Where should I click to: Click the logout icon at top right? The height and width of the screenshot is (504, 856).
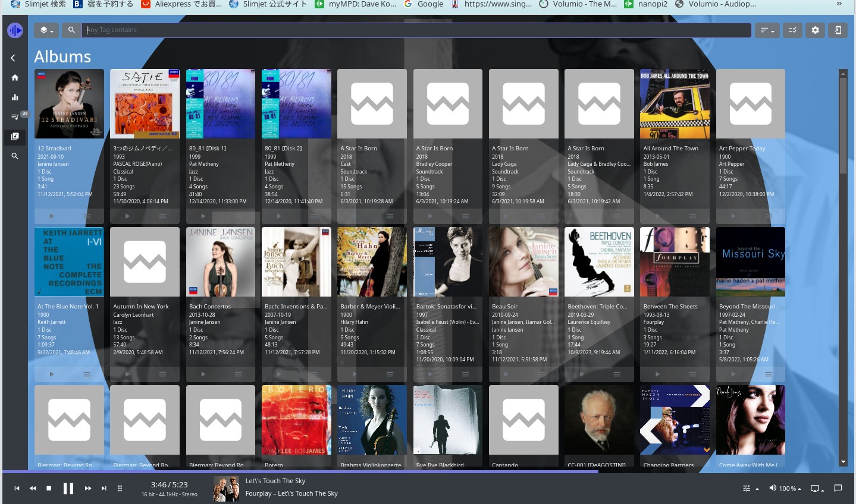tap(838, 30)
